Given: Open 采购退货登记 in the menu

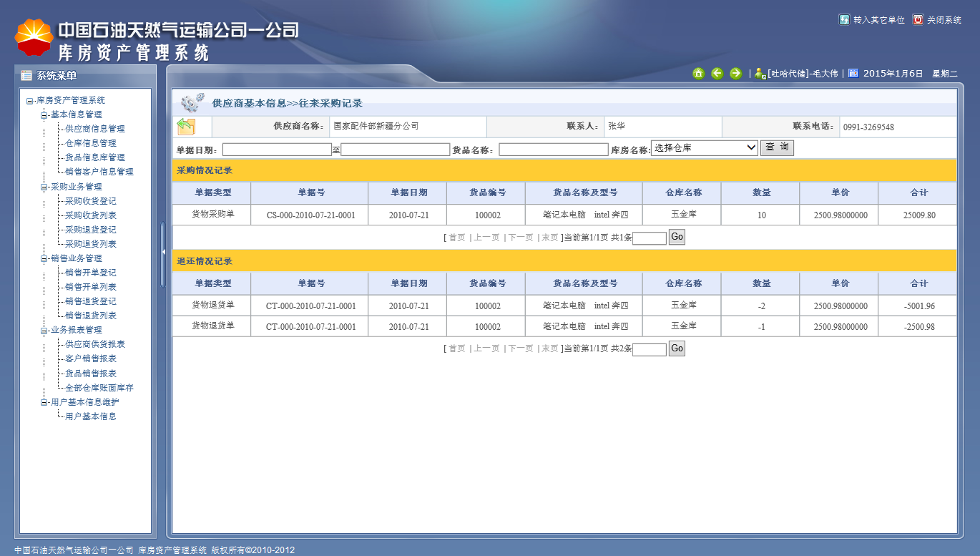Looking at the screenshot, I should tap(91, 230).
